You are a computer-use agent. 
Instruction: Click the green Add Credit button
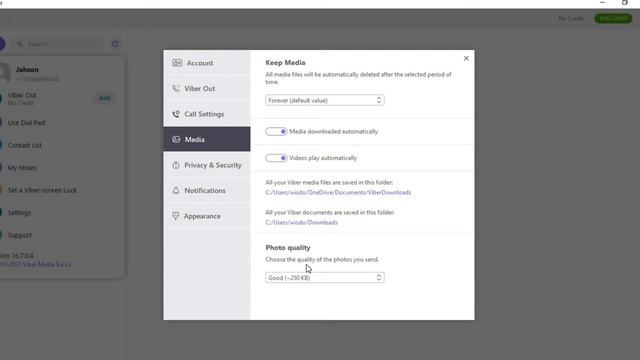pos(613,18)
